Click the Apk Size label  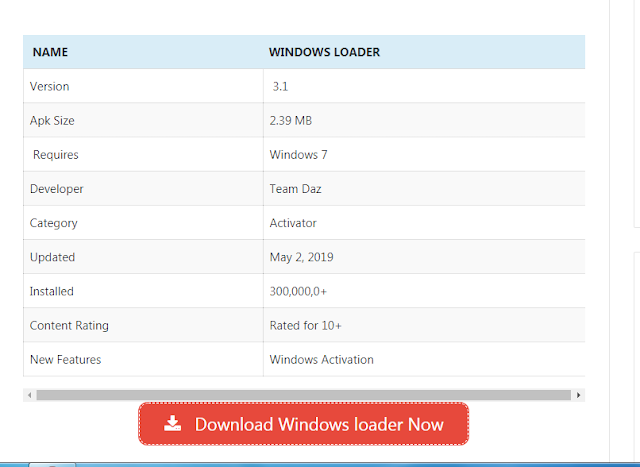(52, 121)
